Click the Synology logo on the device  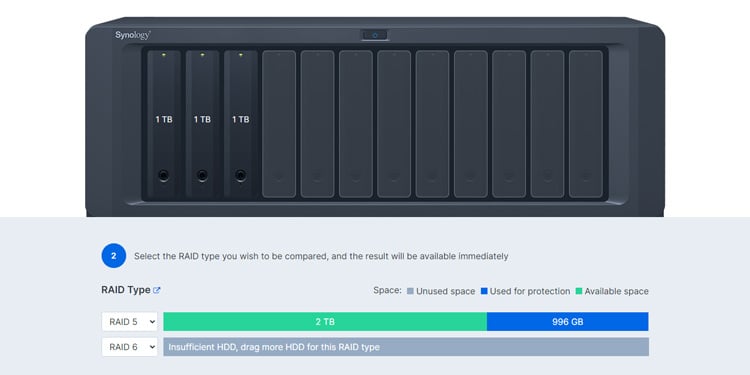click(x=133, y=35)
